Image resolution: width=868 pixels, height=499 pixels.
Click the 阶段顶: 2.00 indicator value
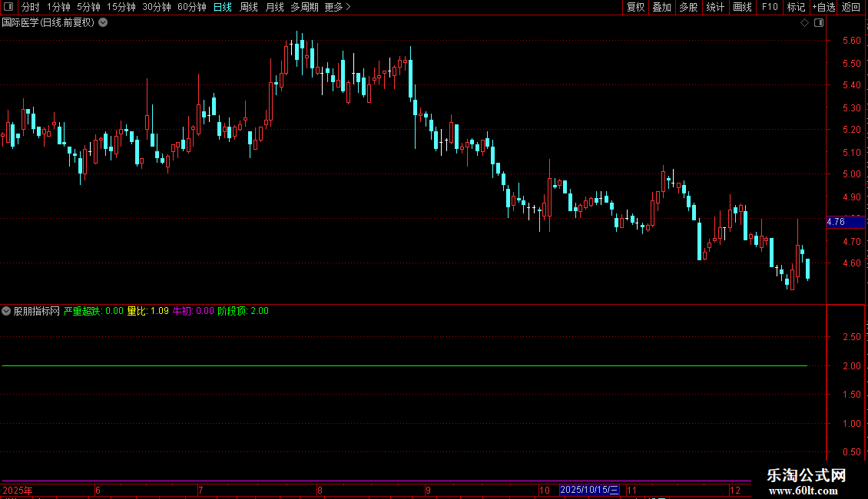pos(243,311)
